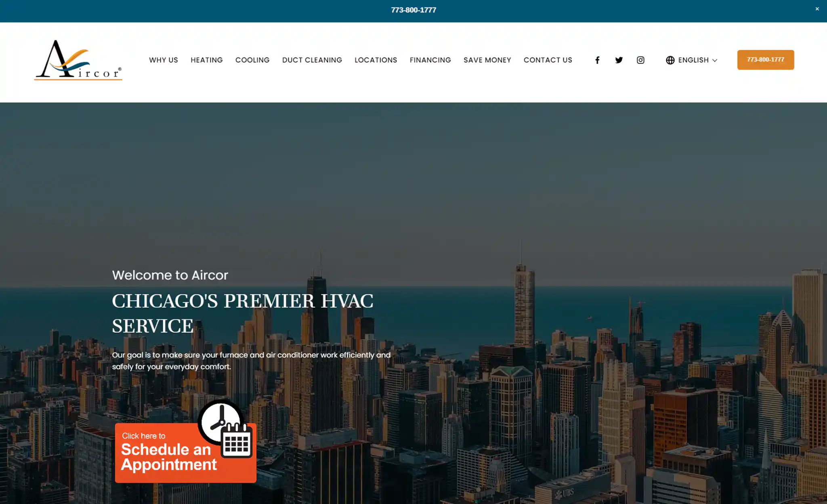
Task: Close the top phone banner
Action: [x=817, y=9]
